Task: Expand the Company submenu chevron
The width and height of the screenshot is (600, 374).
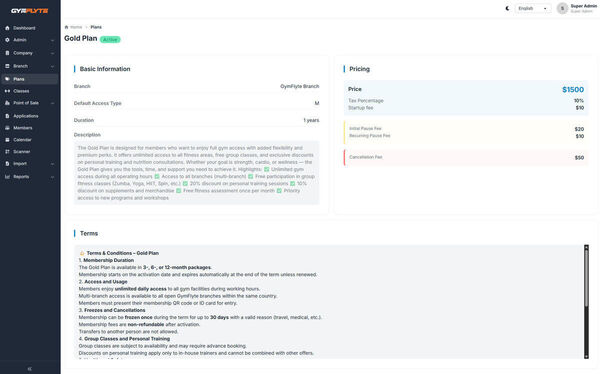Action: [x=52, y=53]
